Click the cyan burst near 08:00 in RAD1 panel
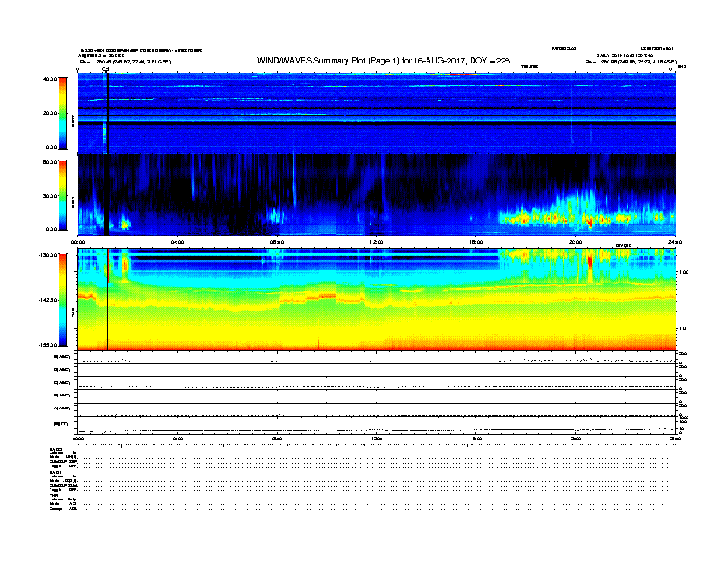The height and width of the screenshot is (563, 728). [x=277, y=216]
